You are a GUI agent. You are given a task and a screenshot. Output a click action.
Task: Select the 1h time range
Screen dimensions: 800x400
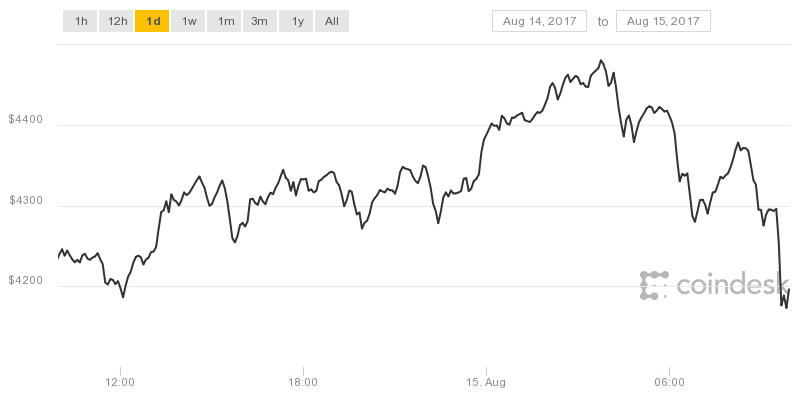(x=81, y=21)
